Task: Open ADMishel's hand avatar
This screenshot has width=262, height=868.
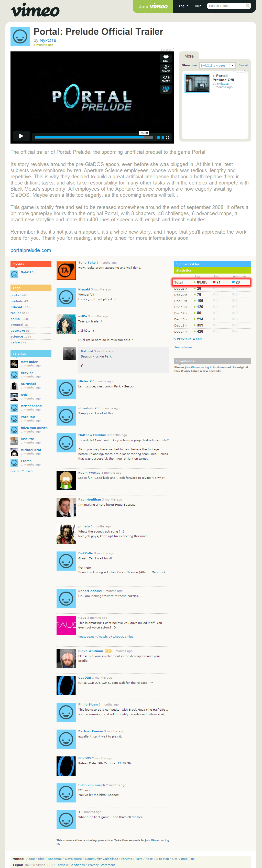Action: tap(14, 386)
